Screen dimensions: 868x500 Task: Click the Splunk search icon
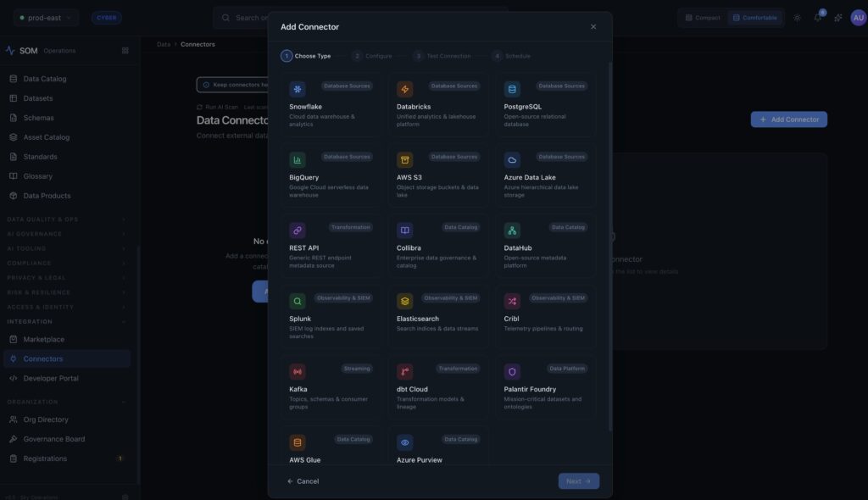point(298,301)
